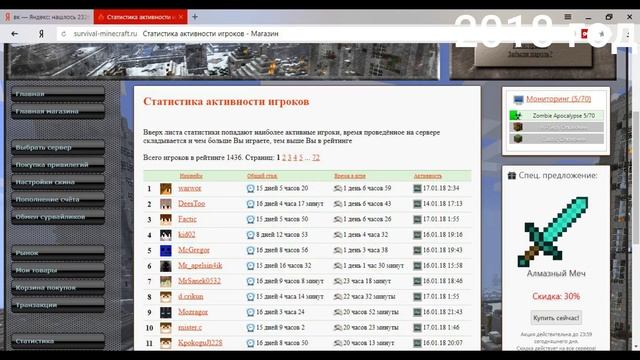Open Статистика sidebar button
The width and height of the screenshot is (640, 360).
(58, 341)
